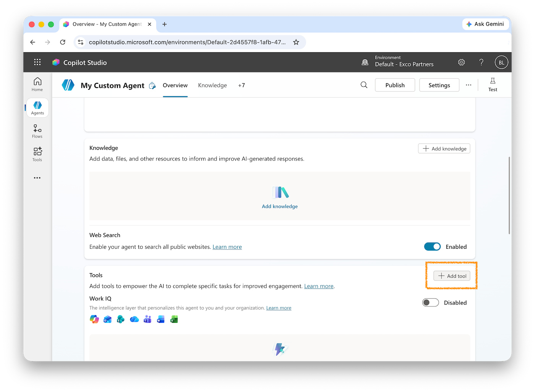This screenshot has width=535, height=392.
Task: Open the more options ellipsis near Settings
Action: point(469,85)
